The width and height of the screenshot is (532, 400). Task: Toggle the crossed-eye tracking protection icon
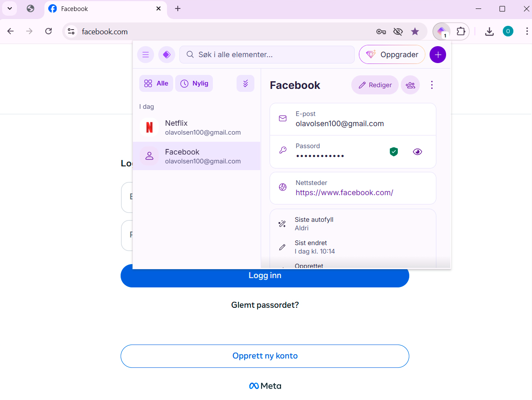point(397,31)
